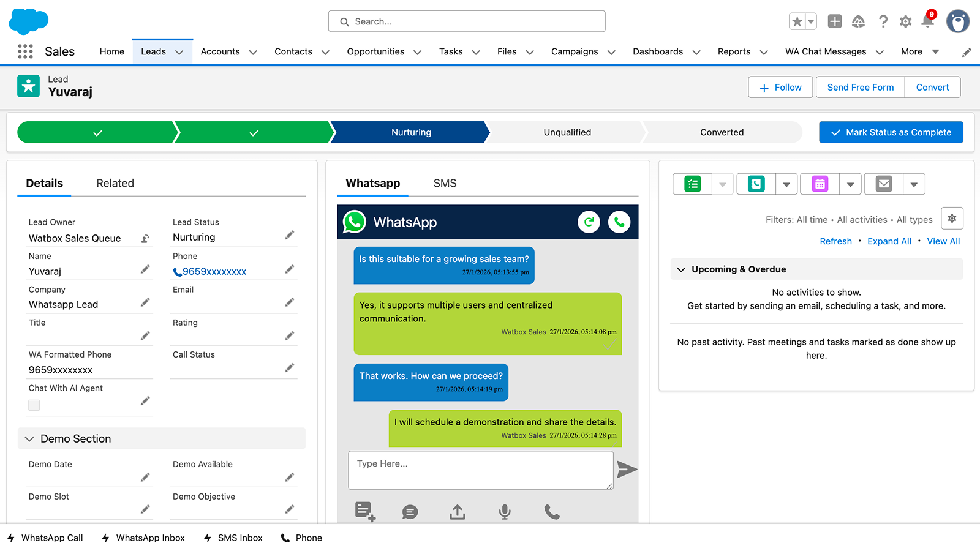Upload a file attachment in chat
The image size is (980, 551).
458,512
